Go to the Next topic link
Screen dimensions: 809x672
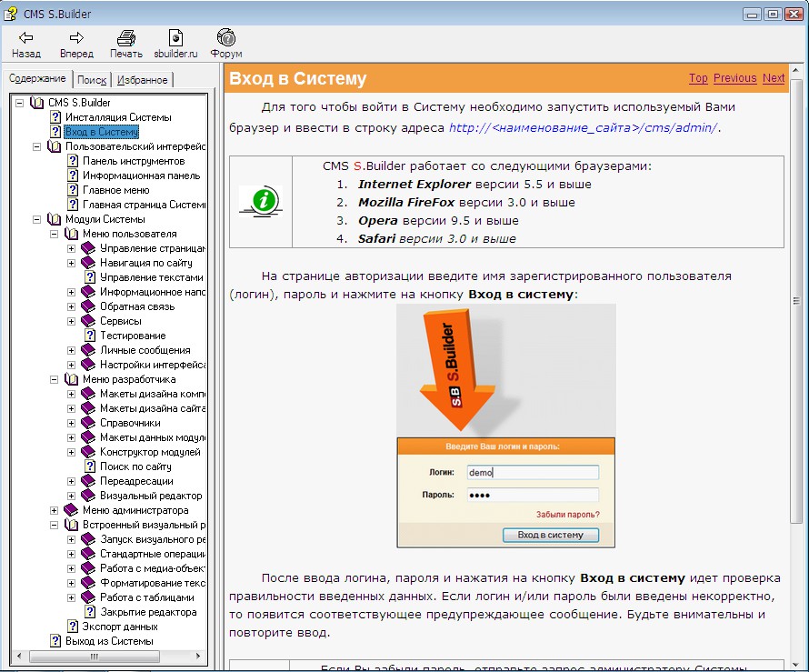click(x=774, y=78)
